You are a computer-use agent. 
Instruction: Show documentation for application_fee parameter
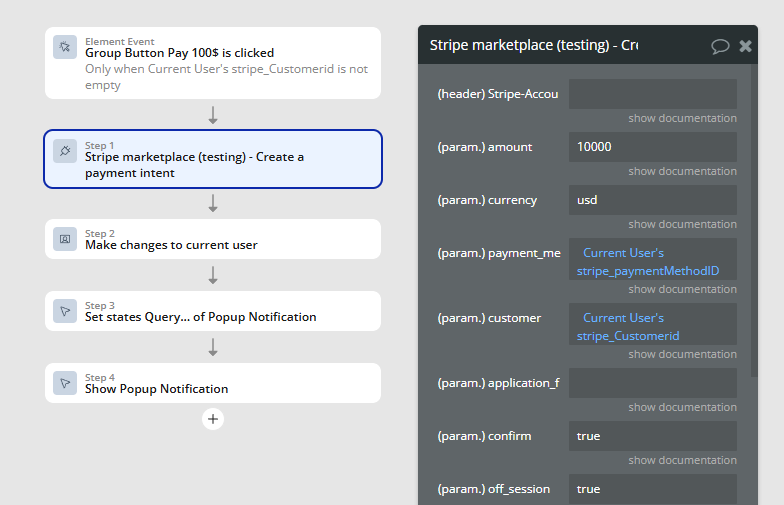[x=682, y=408]
